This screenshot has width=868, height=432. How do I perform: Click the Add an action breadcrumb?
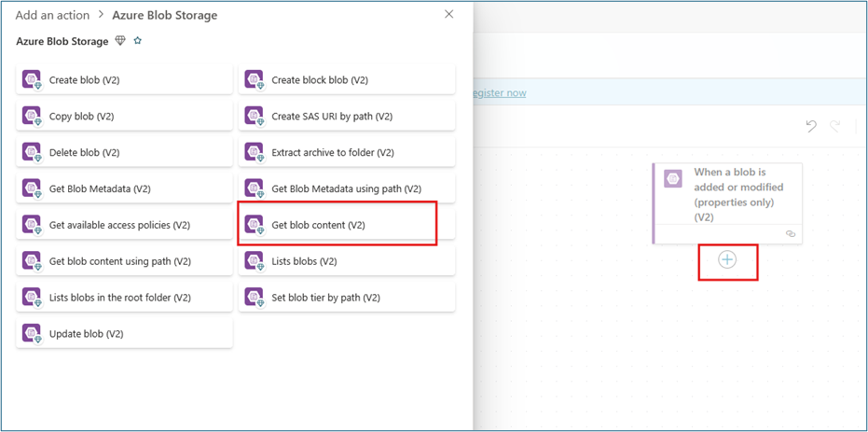52,16
